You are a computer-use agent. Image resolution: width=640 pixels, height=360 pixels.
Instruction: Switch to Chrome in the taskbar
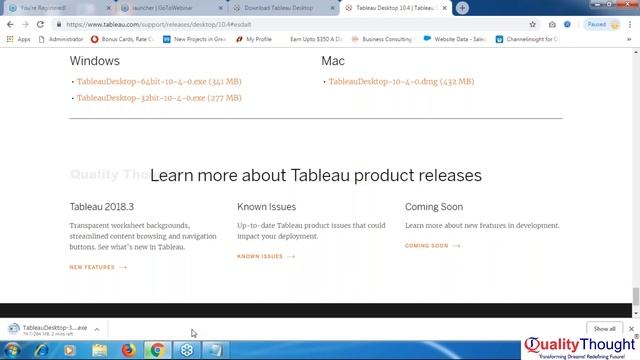pos(157,350)
